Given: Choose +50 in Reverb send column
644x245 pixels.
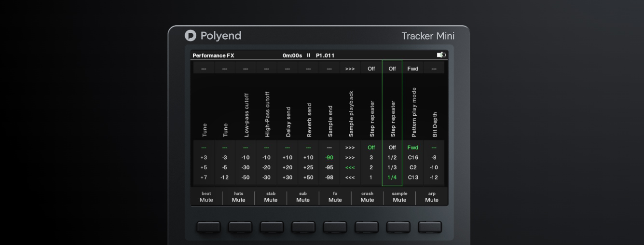Looking at the screenshot, I should [308, 177].
